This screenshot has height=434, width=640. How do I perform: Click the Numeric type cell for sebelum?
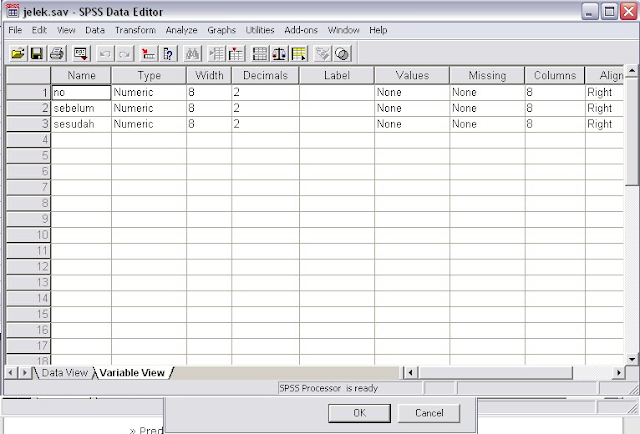point(149,109)
